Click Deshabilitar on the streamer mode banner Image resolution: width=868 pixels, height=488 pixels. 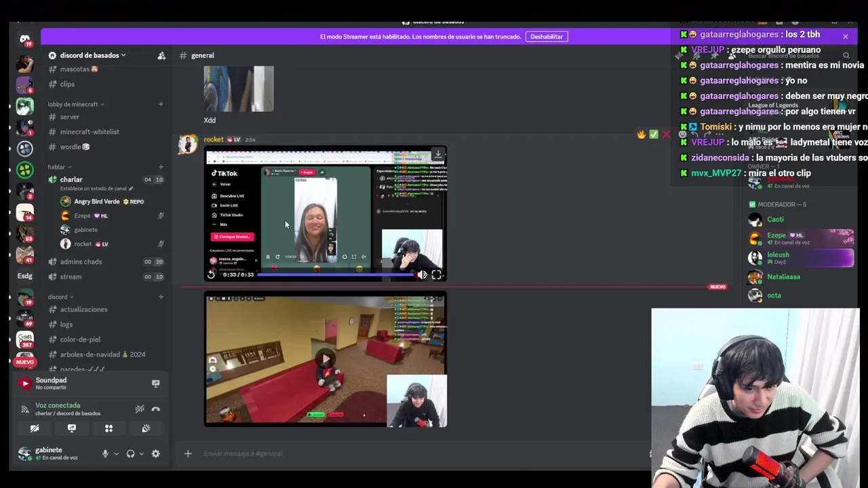click(547, 37)
